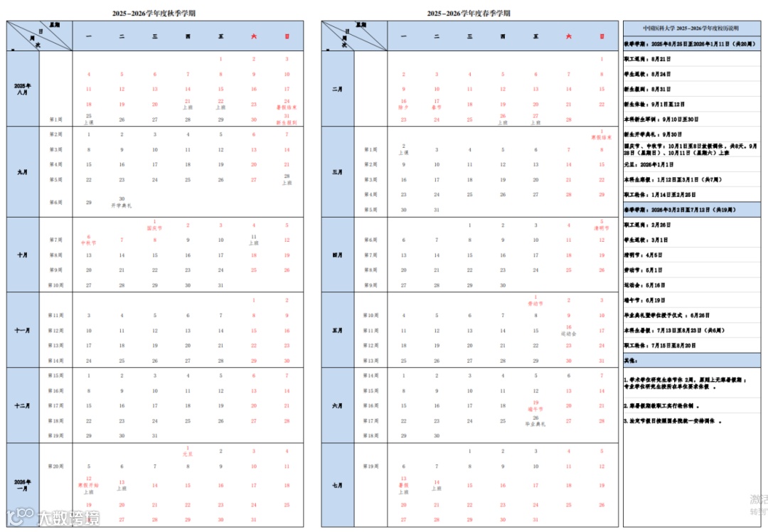
Task: Click April 5 '清明节' cell
Action: (602, 225)
